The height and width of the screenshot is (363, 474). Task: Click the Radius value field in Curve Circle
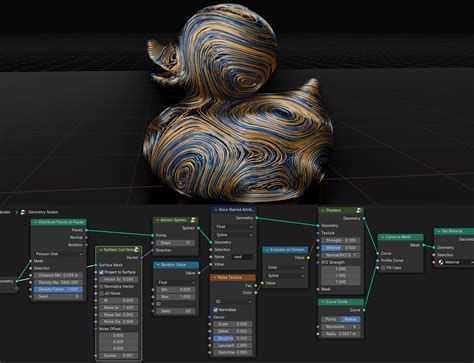point(341,334)
